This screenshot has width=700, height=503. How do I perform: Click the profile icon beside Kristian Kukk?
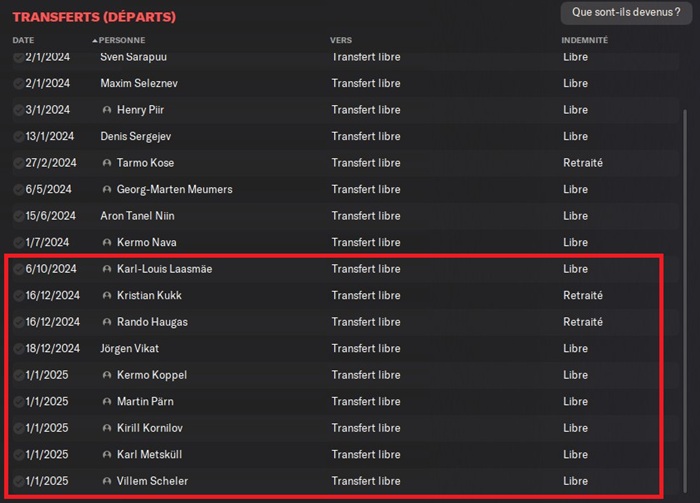107,296
